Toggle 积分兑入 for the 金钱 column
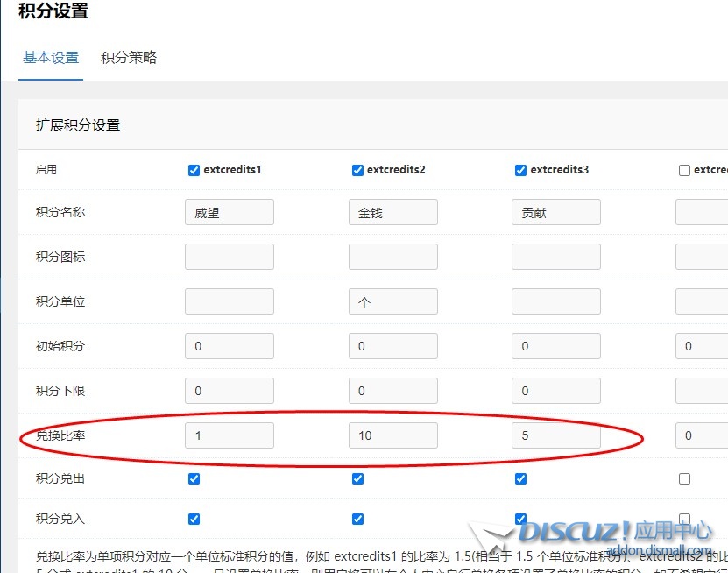Viewport: 728px width, 573px height. tap(357, 519)
